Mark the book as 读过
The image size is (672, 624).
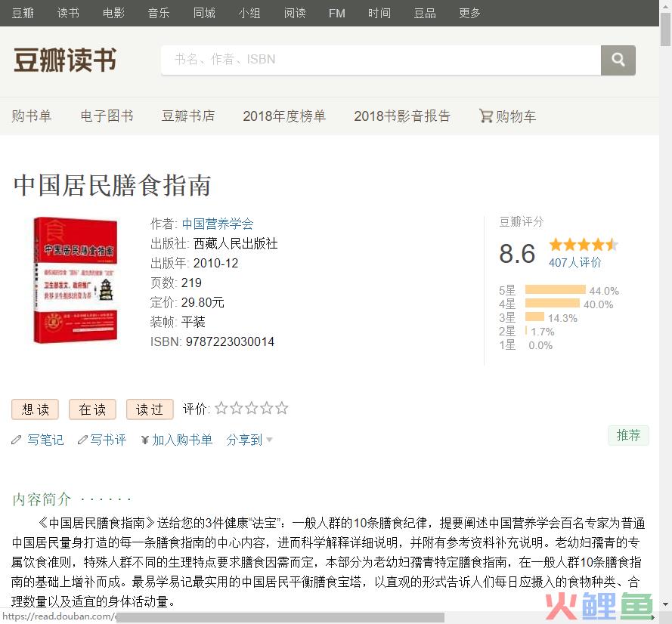point(150,409)
